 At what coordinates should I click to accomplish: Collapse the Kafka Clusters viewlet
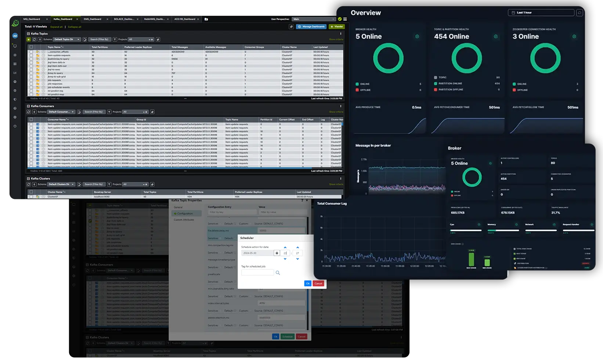tap(28, 179)
